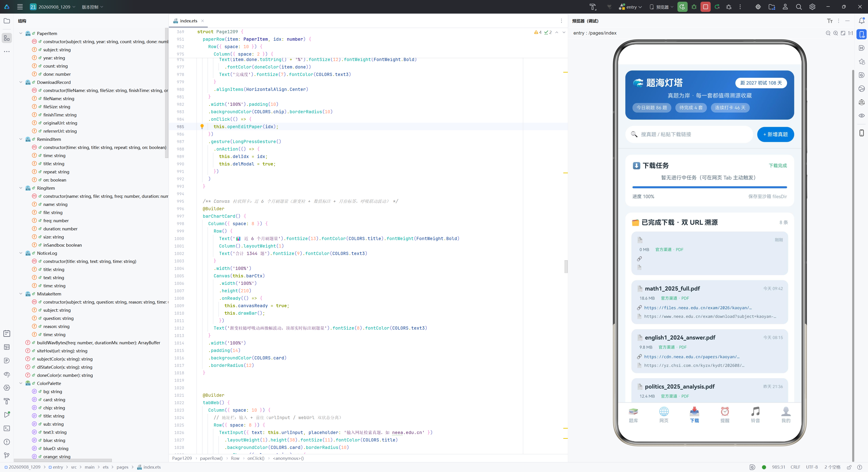
Task: Switch to 铃音 tab in the app preview
Action: click(755, 415)
